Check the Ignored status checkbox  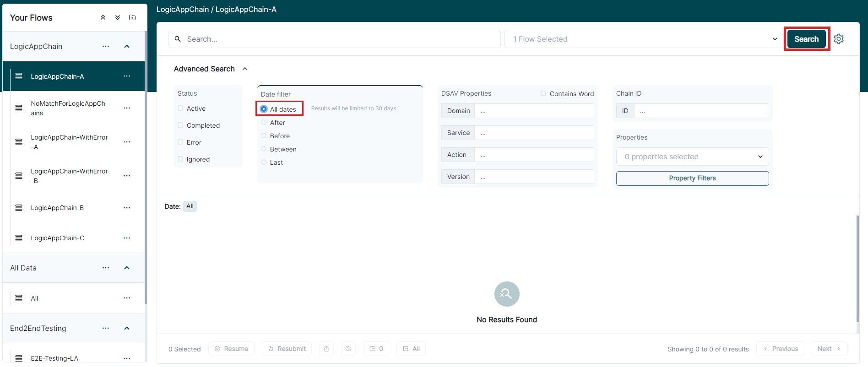(x=180, y=159)
